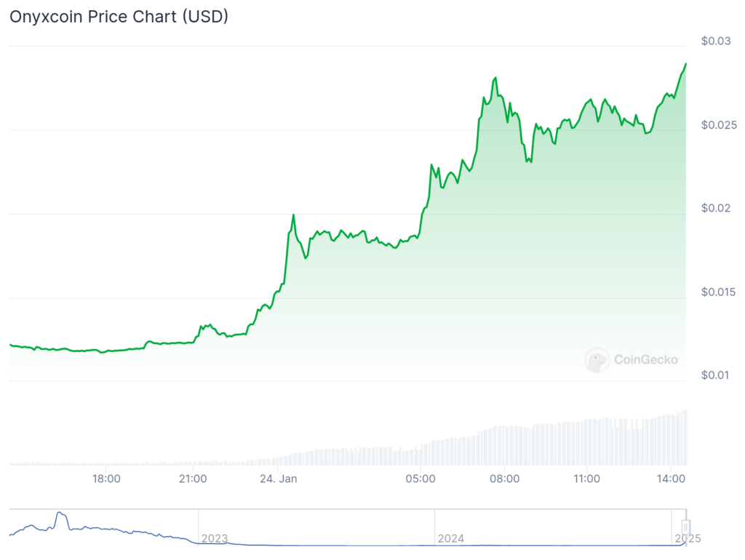Click the CoinGecko gecko logo icon
745x560 pixels.
coord(597,360)
